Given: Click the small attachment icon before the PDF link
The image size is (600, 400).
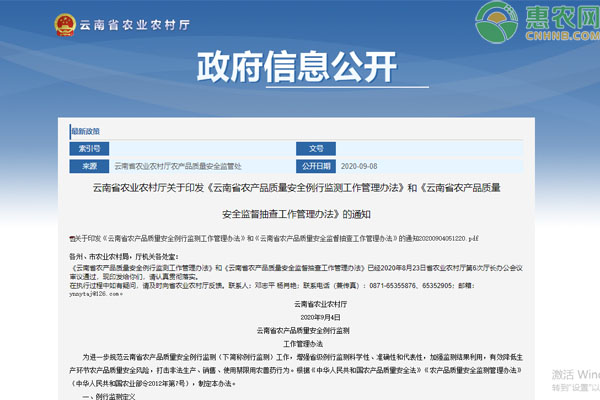Looking at the screenshot, I should click(x=71, y=239).
